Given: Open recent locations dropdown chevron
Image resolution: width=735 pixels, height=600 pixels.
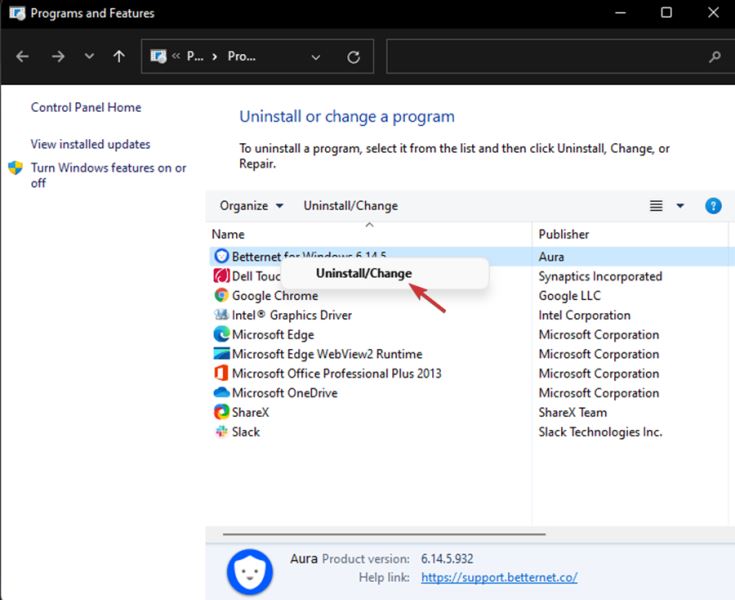Looking at the screenshot, I should click(x=90, y=57).
